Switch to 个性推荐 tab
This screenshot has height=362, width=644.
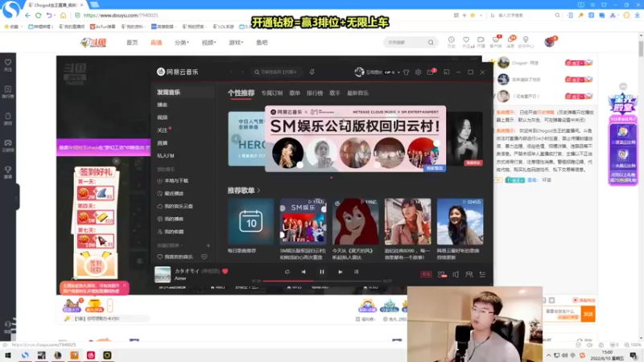pyautogui.click(x=241, y=93)
